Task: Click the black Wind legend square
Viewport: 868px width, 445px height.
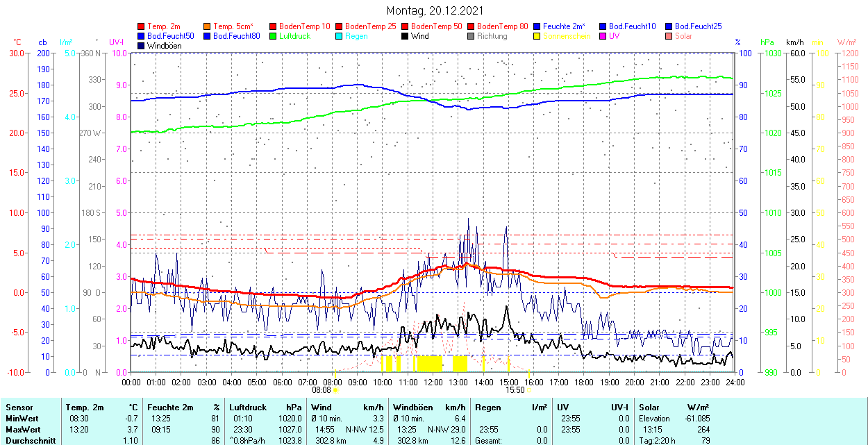Action: coord(406,36)
